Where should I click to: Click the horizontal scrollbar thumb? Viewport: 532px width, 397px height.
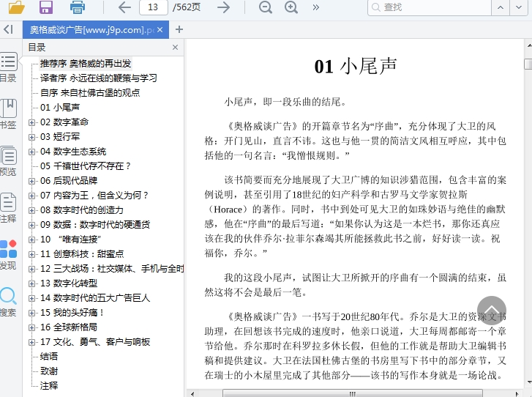[353, 394]
